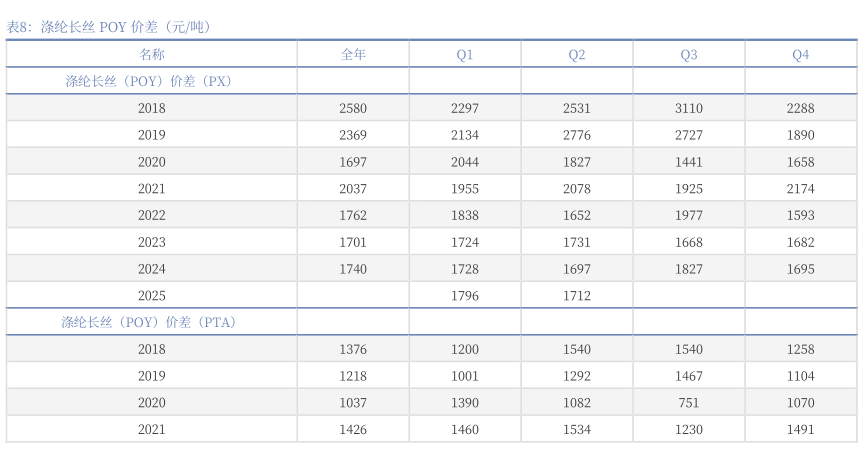Screen dimensions: 862x465
Task: Click the 2022 row label
Action: point(152,215)
